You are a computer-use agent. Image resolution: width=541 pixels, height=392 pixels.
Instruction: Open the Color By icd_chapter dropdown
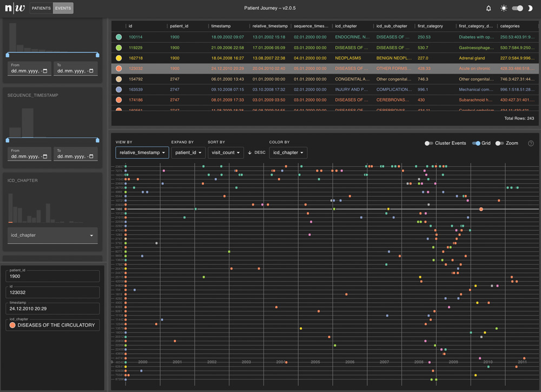tap(288, 152)
